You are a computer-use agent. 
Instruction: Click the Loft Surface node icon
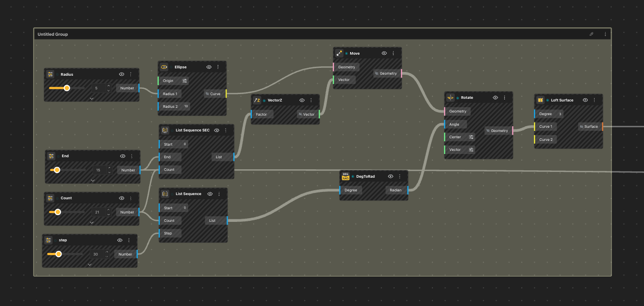click(x=540, y=100)
